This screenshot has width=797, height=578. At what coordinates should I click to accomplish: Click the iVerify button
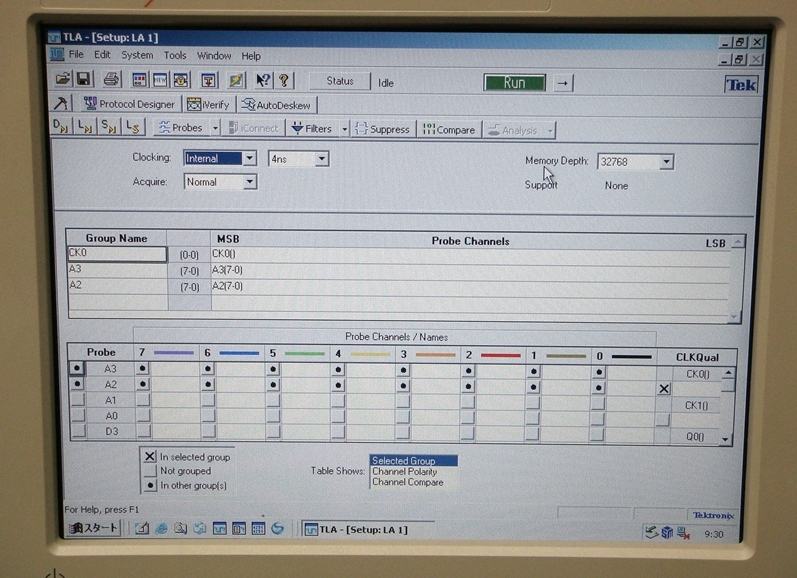(x=208, y=105)
